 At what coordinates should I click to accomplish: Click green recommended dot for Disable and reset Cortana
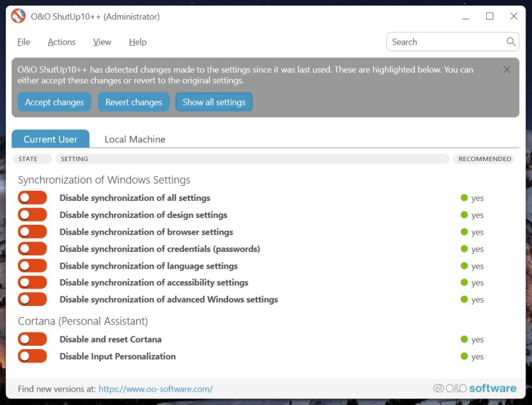(464, 339)
